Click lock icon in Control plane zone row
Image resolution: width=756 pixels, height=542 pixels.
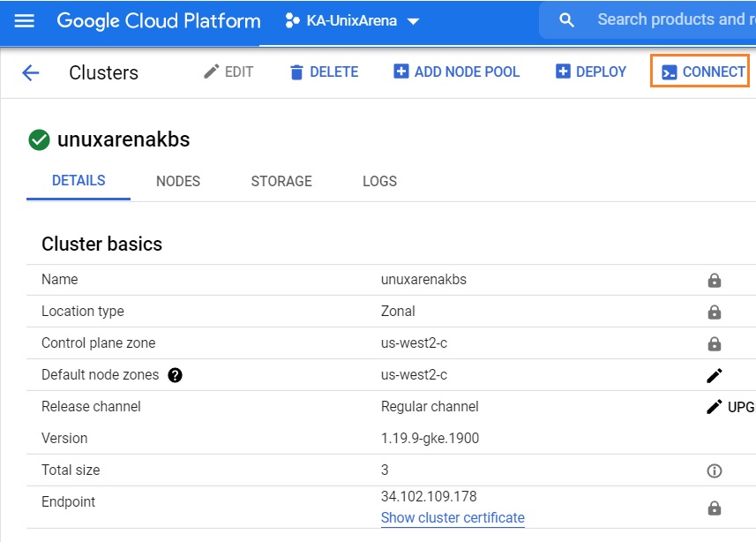point(714,343)
